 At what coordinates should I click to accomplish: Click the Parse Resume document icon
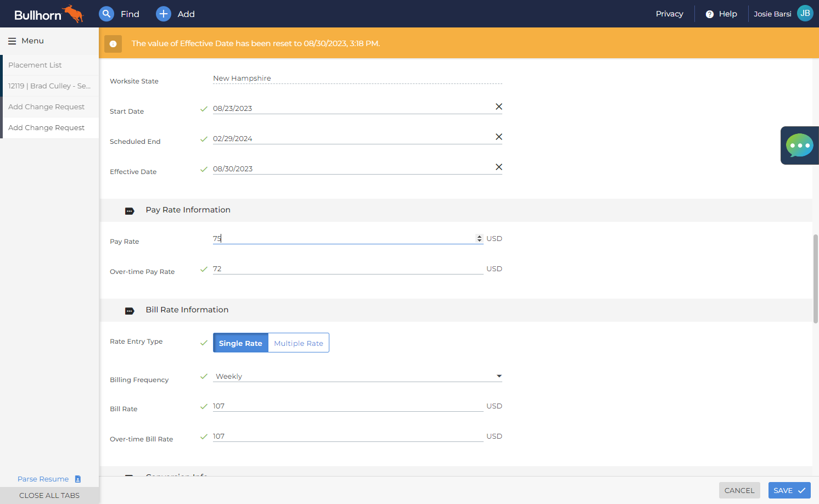(78, 479)
